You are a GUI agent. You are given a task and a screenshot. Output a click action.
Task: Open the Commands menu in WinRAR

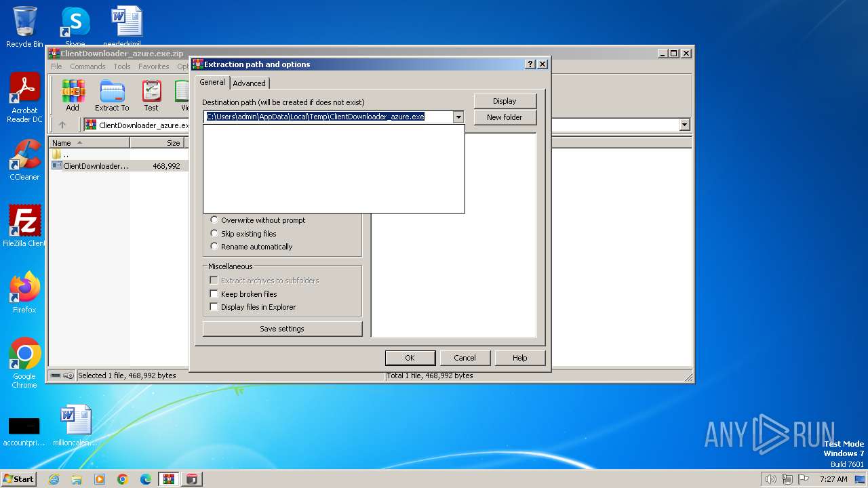click(x=87, y=66)
